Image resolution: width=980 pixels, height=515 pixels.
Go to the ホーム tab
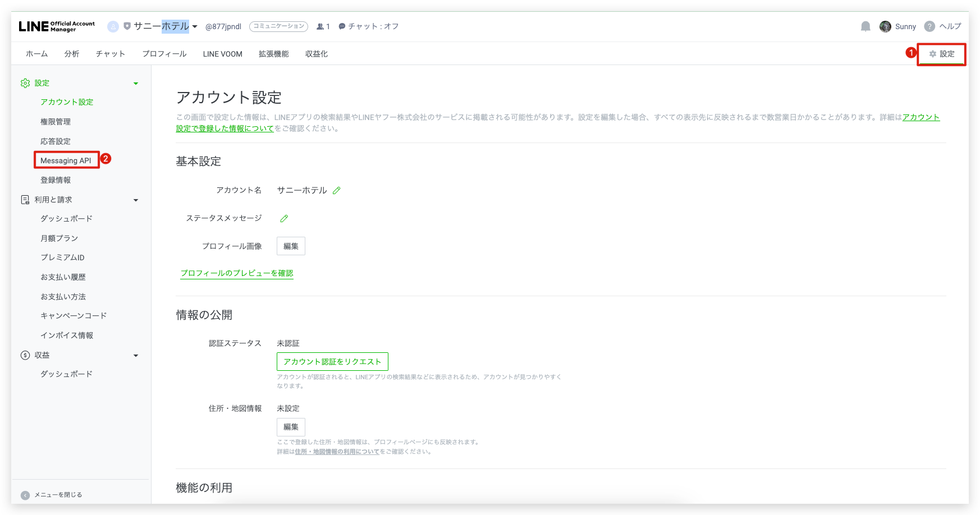pos(37,54)
